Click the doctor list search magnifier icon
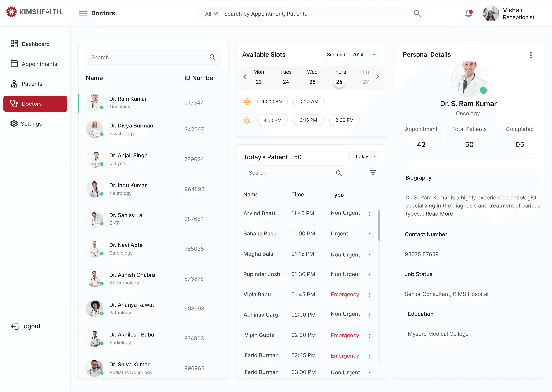The width and height of the screenshot is (552, 392). coord(212,57)
